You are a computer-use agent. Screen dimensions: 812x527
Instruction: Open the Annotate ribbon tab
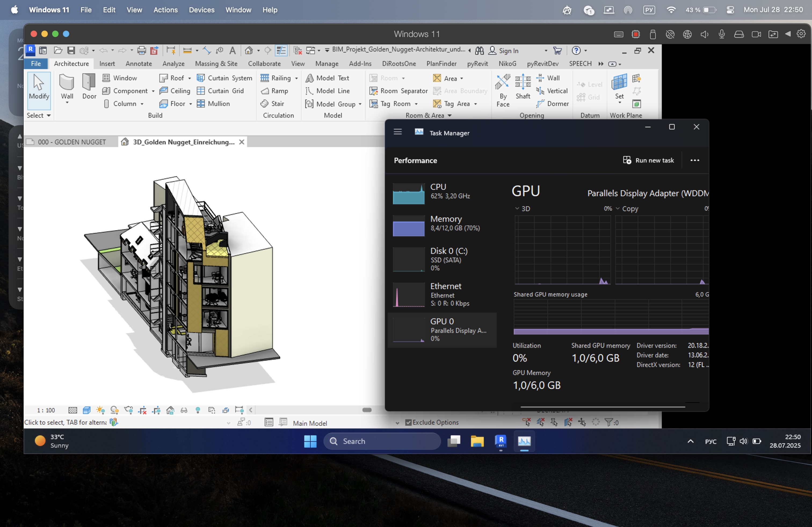click(139, 64)
